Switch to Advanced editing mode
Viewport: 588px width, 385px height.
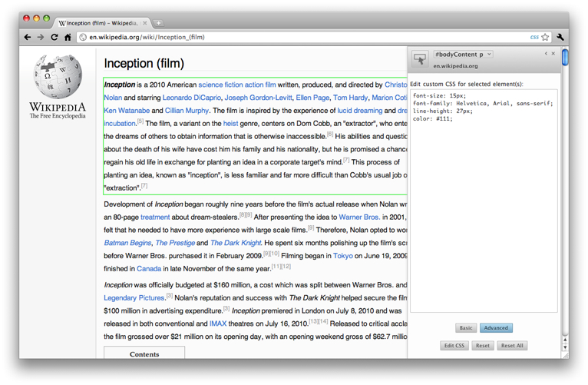(496, 327)
